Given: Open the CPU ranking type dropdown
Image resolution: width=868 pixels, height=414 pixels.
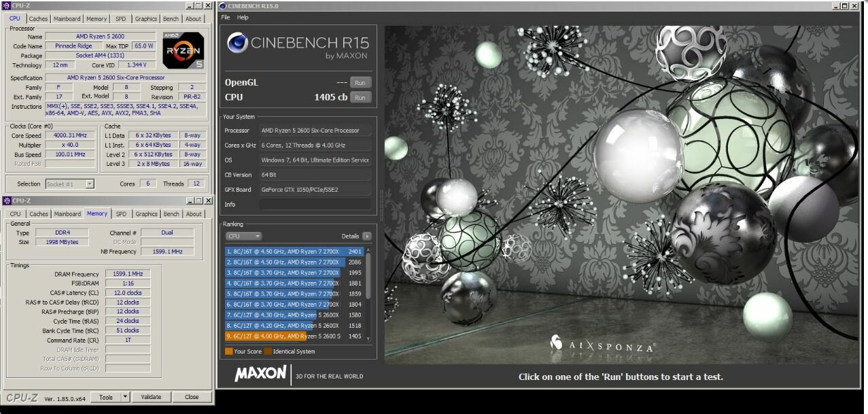Looking at the screenshot, I should (x=243, y=236).
